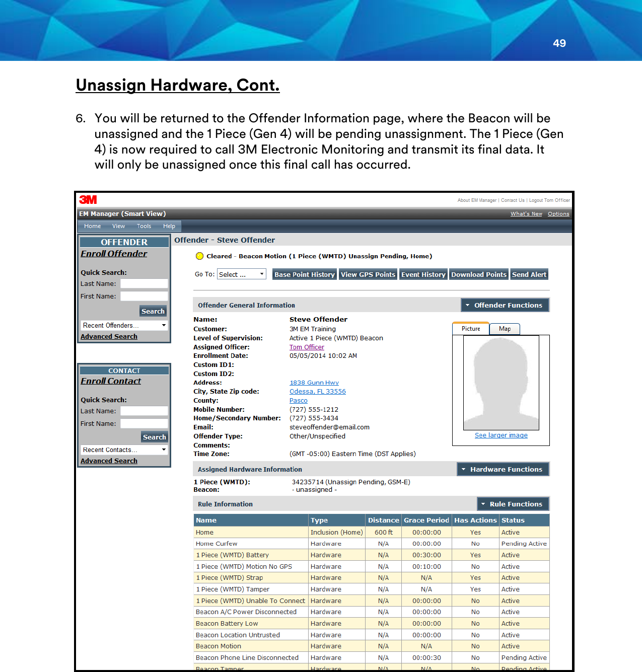The height and width of the screenshot is (672, 642).
Task: Click the Tom Officer assigned officer link
Action: click(307, 347)
